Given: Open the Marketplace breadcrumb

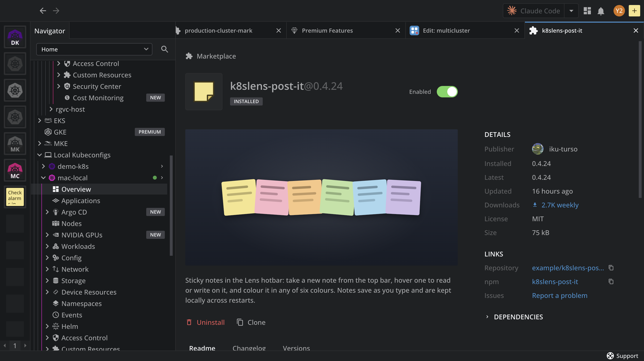Looking at the screenshot, I should [x=211, y=56].
